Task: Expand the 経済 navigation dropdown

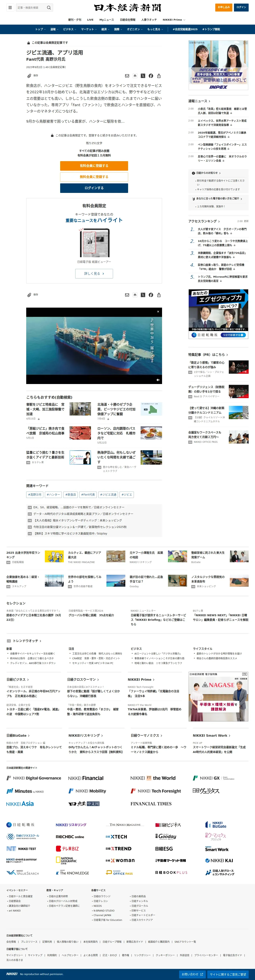Action: coord(105,29)
